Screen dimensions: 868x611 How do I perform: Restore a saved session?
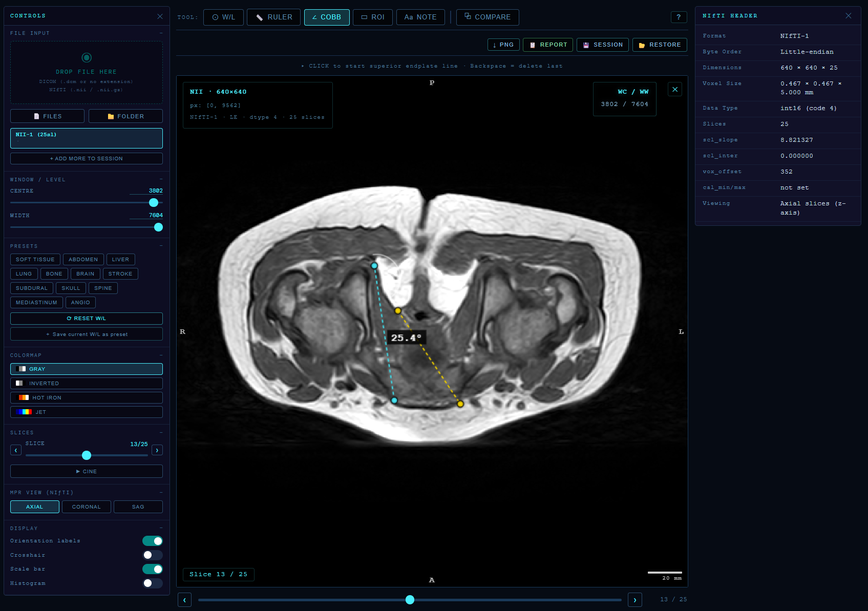pos(660,45)
